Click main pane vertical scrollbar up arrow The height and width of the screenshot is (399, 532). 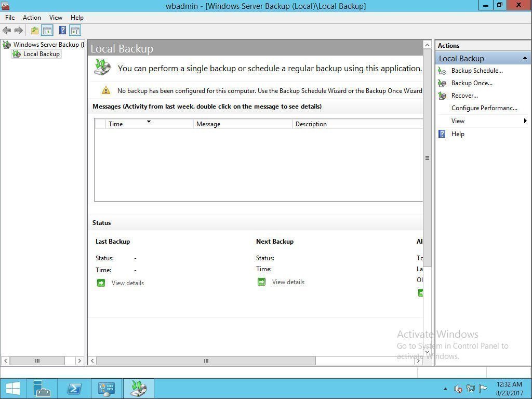tap(427, 45)
